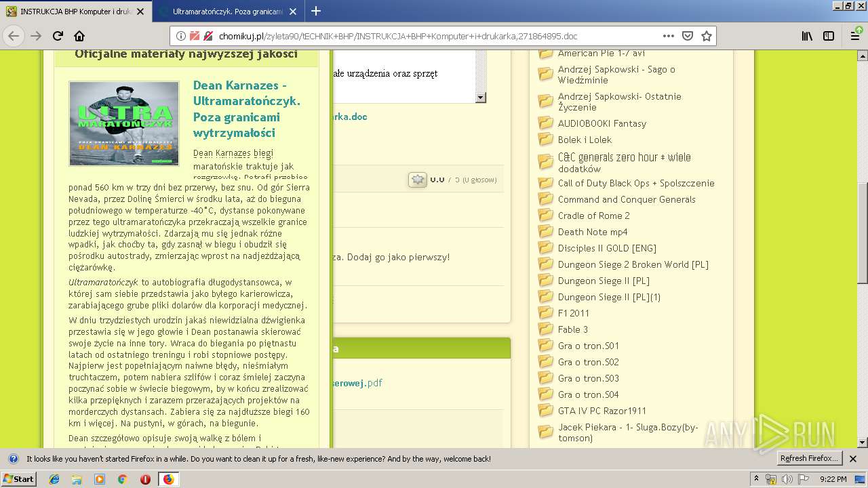Open the serowej.pdf file link
This screenshot has width=868, height=488.
(x=357, y=383)
